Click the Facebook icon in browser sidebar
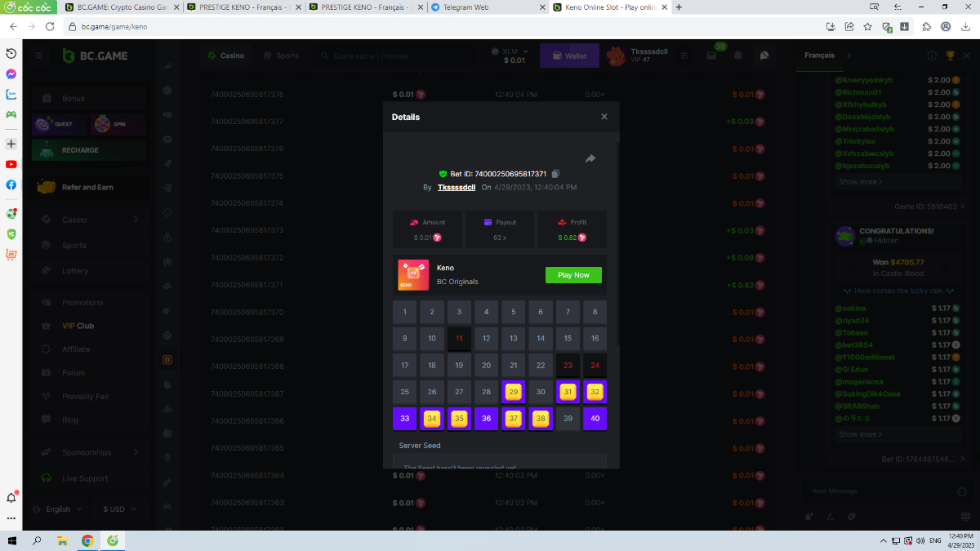980x551 pixels. coord(11,184)
